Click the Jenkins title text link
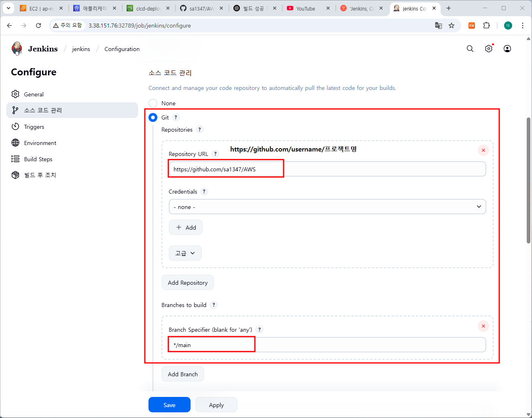The image size is (532, 418). 43,49
